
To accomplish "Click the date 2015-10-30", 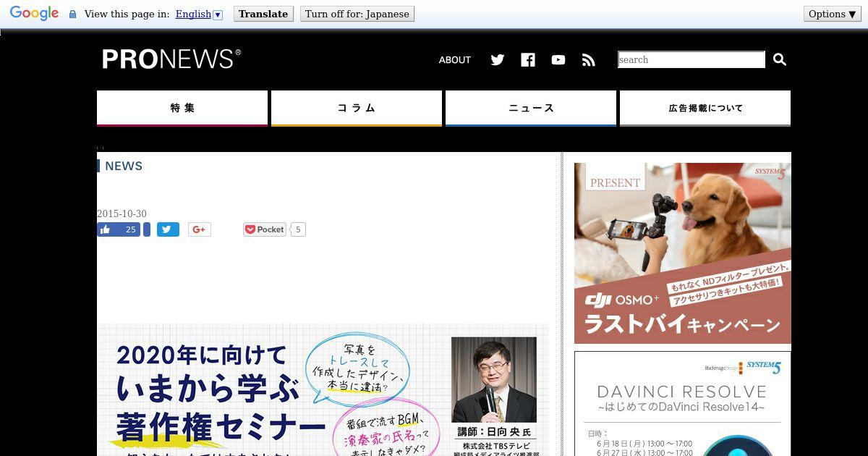I will 122,214.
